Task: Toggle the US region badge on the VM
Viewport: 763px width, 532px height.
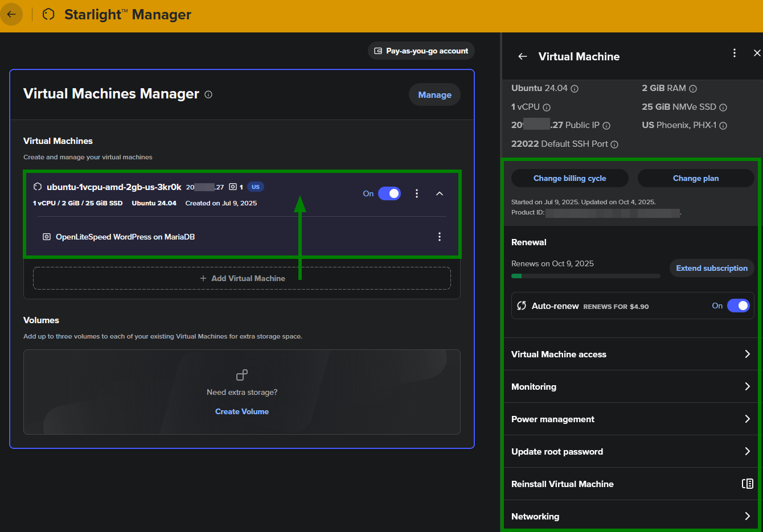Action: tap(255, 186)
